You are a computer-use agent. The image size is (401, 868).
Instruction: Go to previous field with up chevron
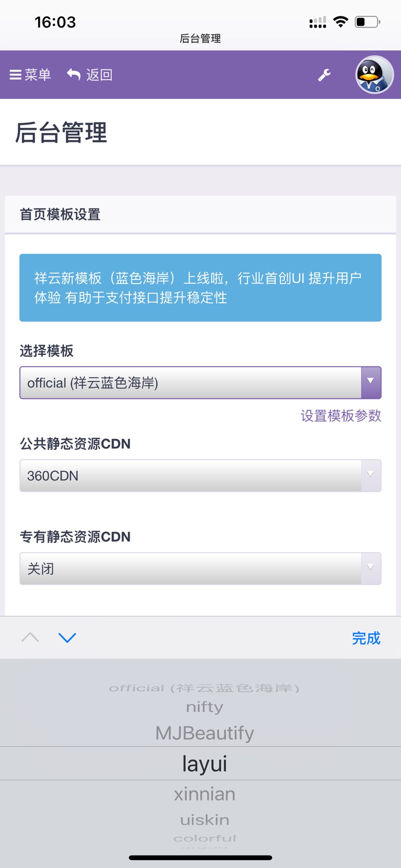30,637
